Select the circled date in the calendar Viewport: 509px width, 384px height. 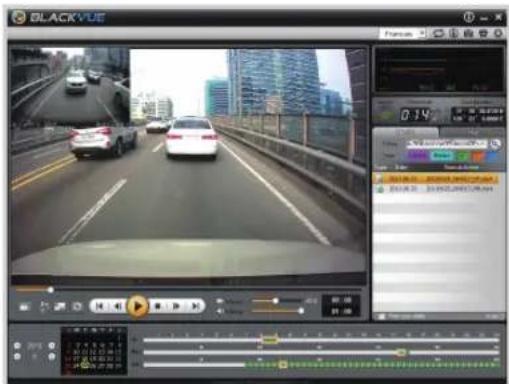(x=85, y=365)
